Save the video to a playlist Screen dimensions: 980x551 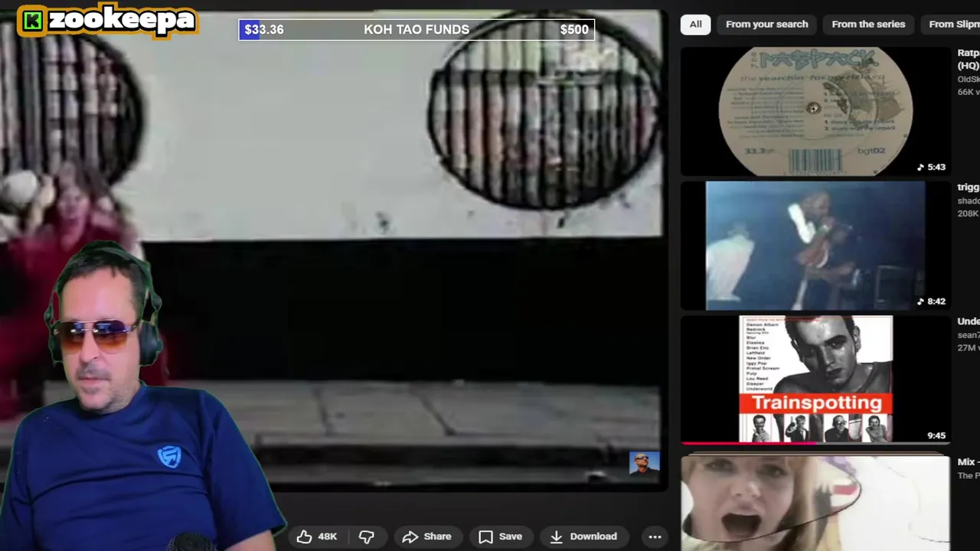[500, 536]
